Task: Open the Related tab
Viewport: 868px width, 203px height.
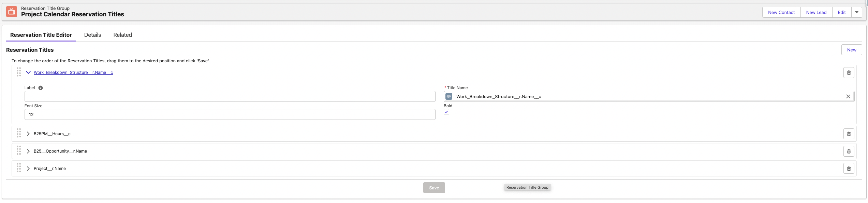Action: pyautogui.click(x=122, y=35)
